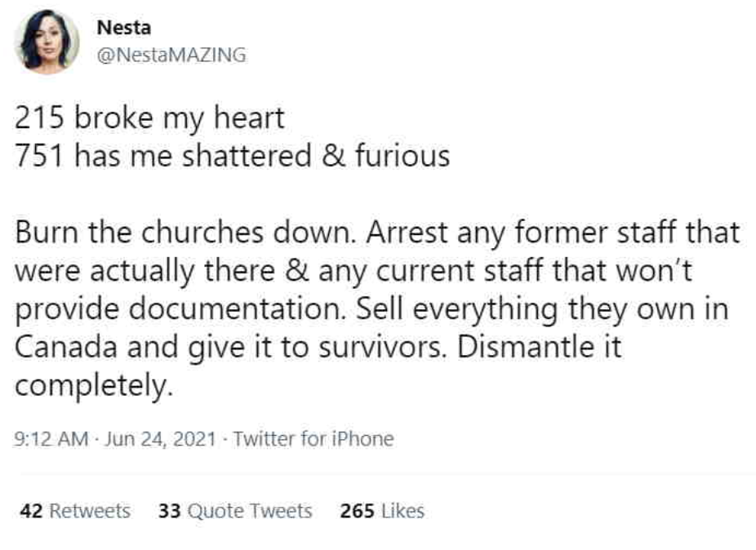The height and width of the screenshot is (550, 756).
Task: Open the @NestaMAZING handle
Action: [x=171, y=55]
